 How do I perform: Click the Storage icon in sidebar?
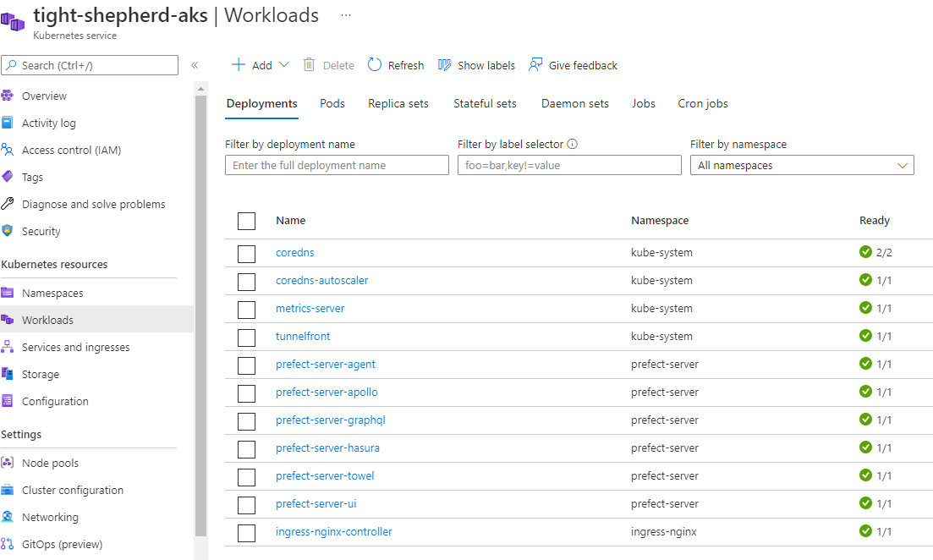[x=7, y=374]
